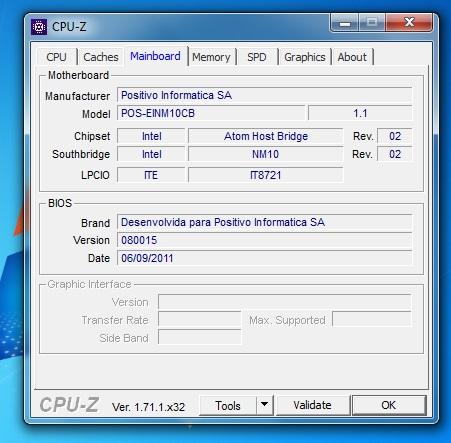Click the Southbridge NM10 field

pos(266,154)
